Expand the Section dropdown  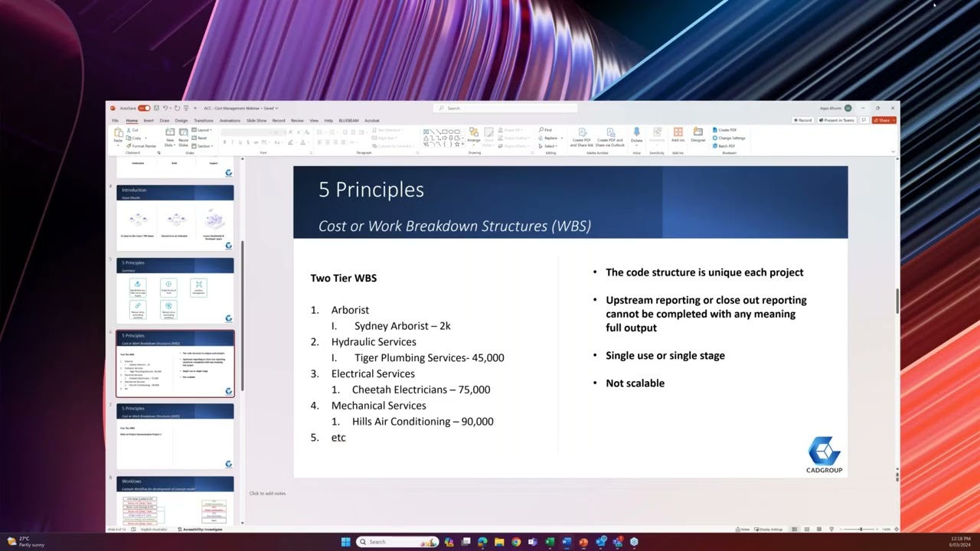[x=203, y=145]
